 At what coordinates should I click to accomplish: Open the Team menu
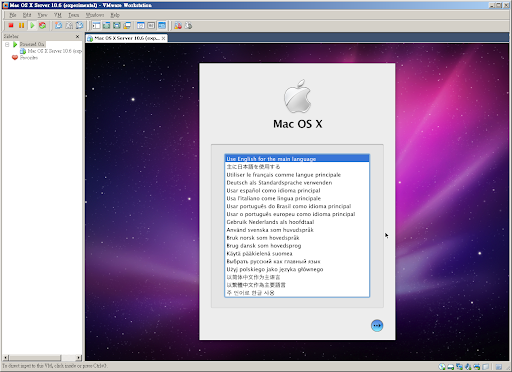[74, 15]
